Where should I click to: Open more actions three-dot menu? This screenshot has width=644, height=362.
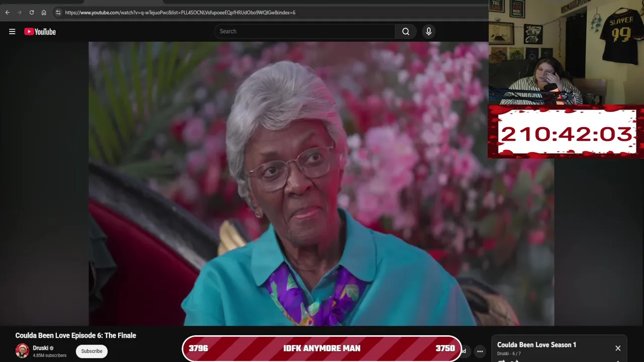[480, 351]
